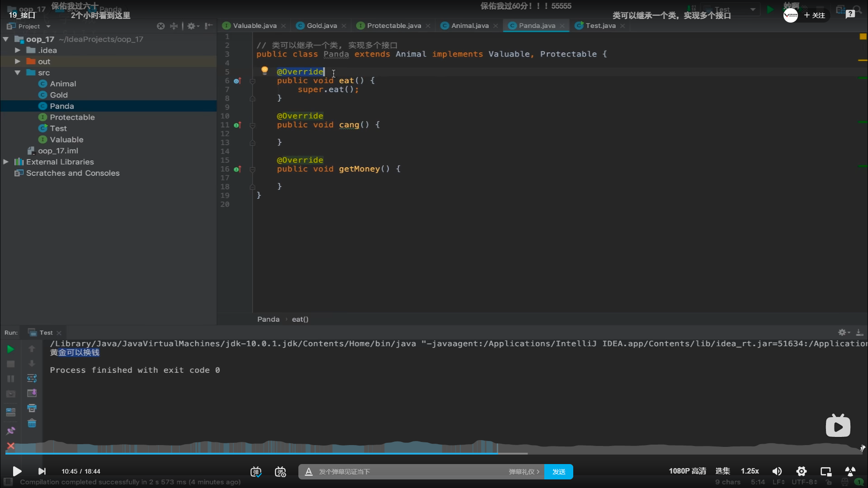The height and width of the screenshot is (488, 868).
Task: Open the Project view dropdown
Action: pyautogui.click(x=48, y=26)
